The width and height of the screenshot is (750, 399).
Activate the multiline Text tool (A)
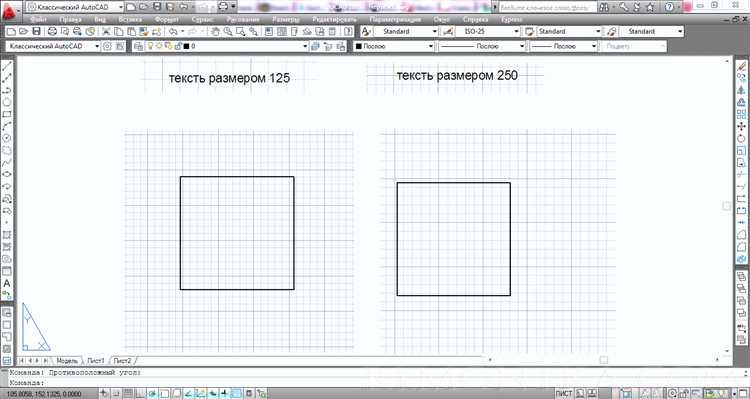coord(7,283)
